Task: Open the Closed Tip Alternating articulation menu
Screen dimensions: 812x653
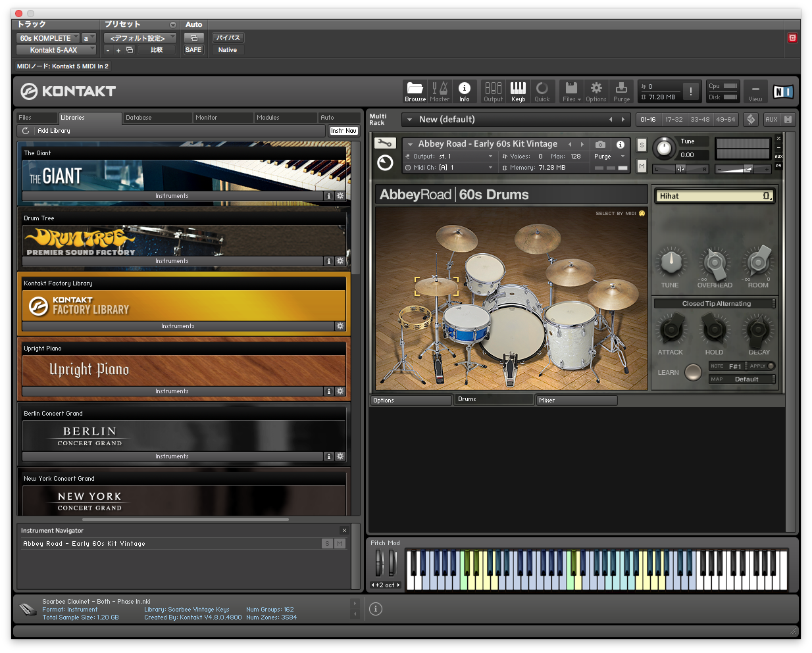Action: click(x=715, y=304)
